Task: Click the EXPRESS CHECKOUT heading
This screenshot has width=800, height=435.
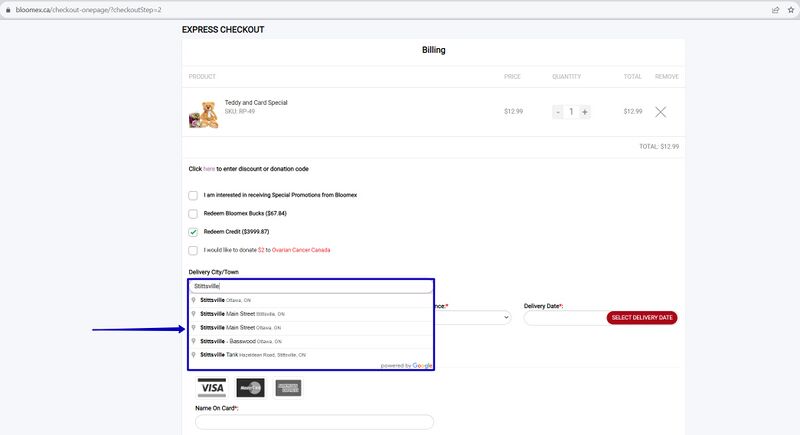Action: point(223,30)
